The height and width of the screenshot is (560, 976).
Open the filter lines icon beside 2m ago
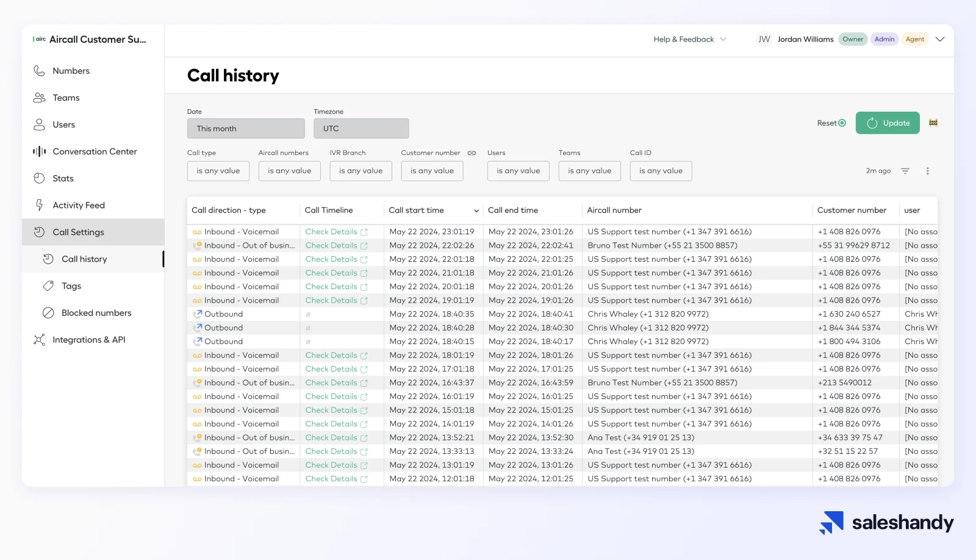tap(905, 171)
